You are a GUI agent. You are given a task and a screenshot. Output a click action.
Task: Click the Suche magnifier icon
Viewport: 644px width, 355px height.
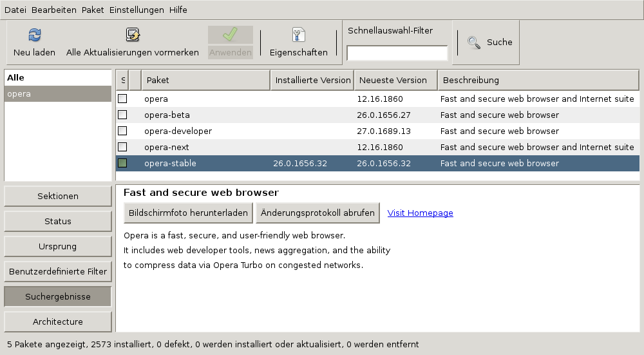(474, 43)
